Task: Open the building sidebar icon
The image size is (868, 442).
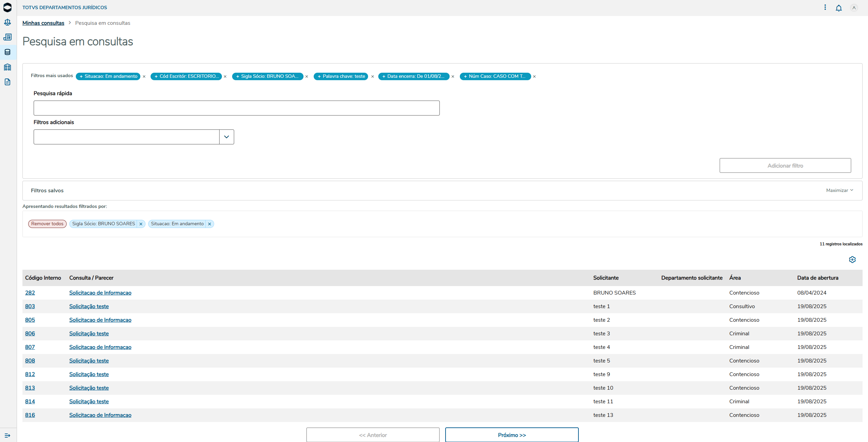Action: pos(7,67)
